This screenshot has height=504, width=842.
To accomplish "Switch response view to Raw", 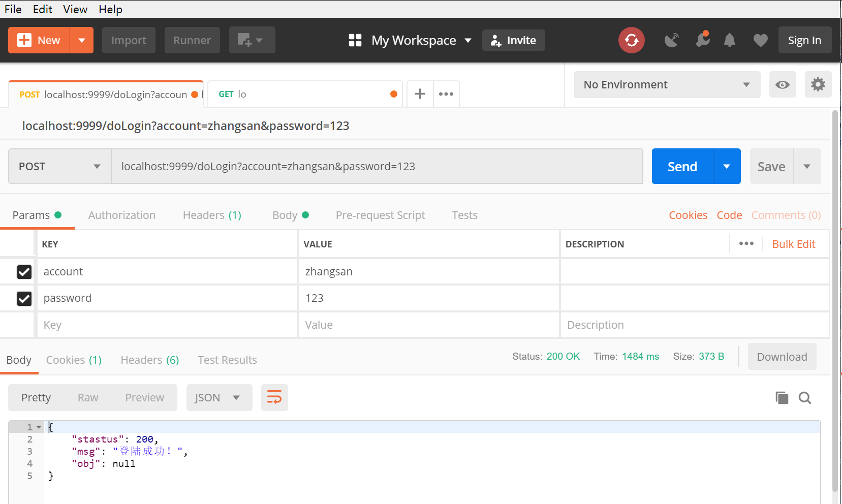I will click(x=88, y=397).
